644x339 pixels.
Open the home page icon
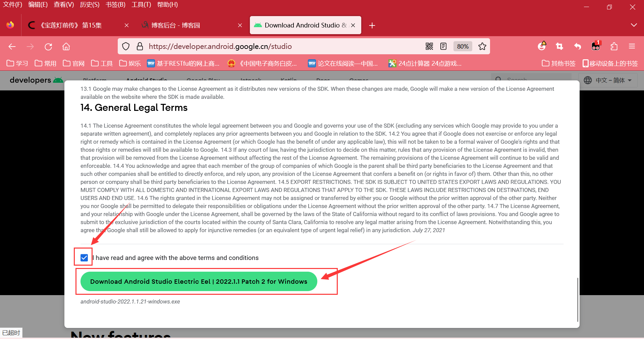click(66, 47)
